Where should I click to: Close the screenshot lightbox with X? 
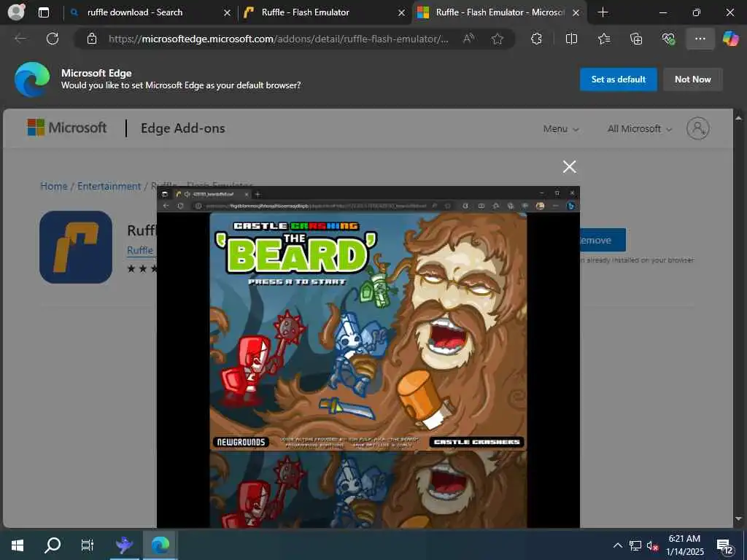click(x=569, y=167)
